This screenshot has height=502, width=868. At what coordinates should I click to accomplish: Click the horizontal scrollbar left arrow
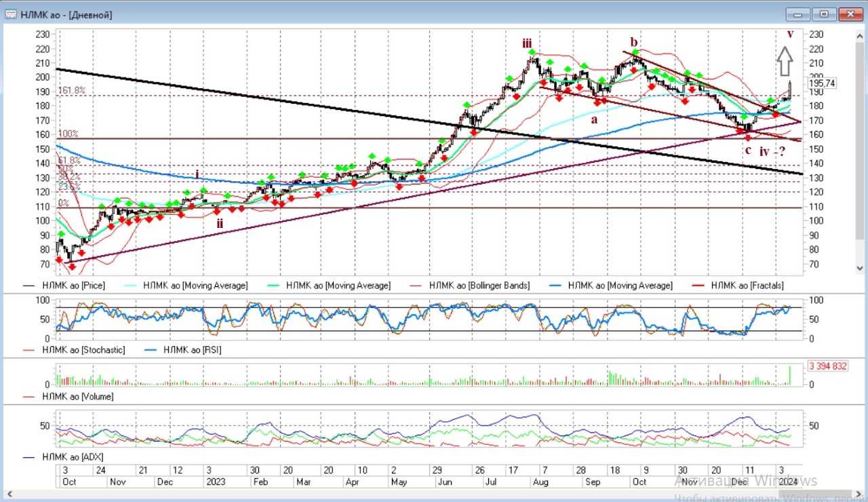click(10, 495)
